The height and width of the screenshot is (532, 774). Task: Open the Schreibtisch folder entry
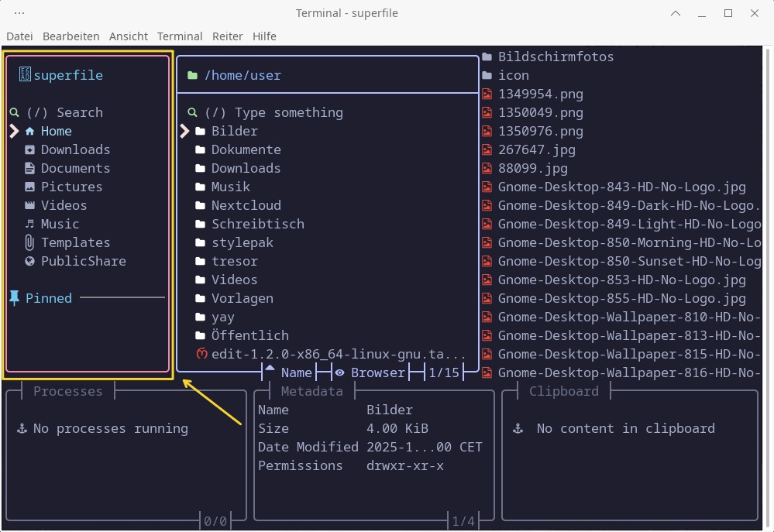257,225
